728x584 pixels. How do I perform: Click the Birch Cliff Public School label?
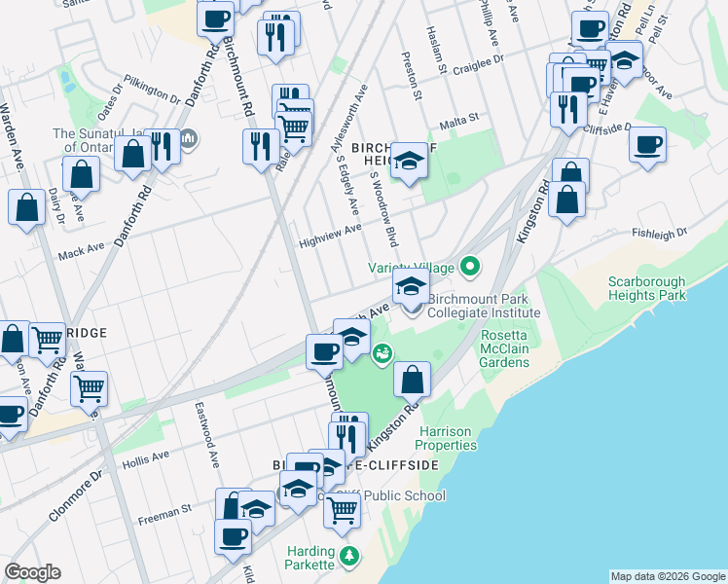point(380,495)
